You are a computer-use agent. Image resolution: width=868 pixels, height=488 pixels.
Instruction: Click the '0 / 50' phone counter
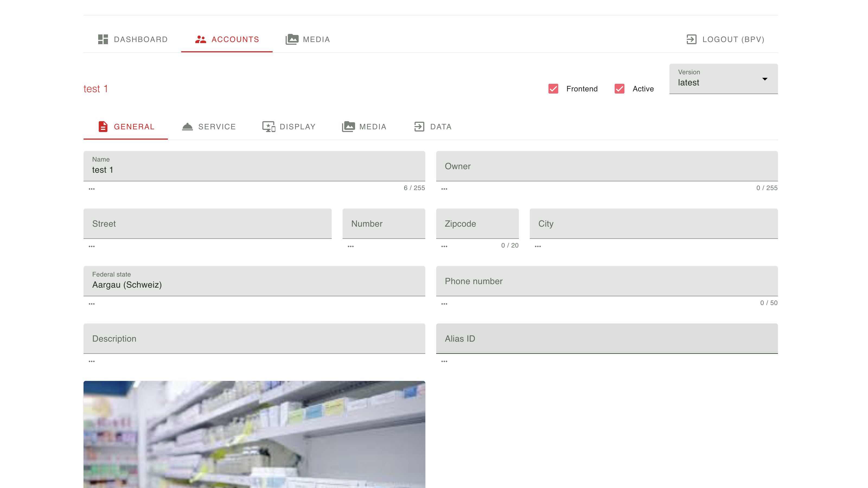tap(769, 303)
